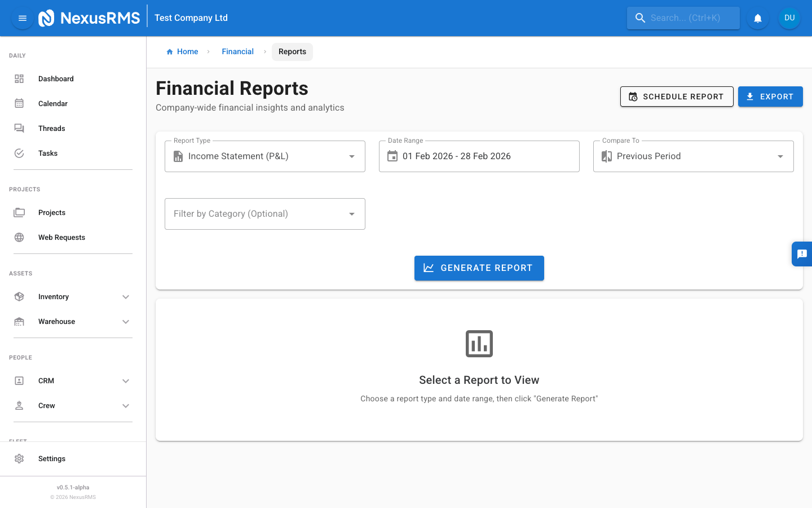Select the Calendar icon in the sidebar

(x=19, y=103)
